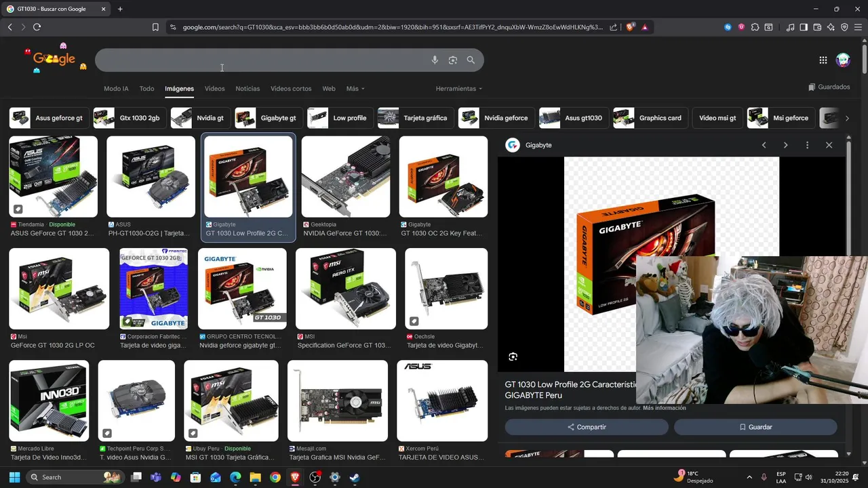Bookmark this page icon in address bar
Image resolution: width=868 pixels, height=488 pixels.
(155, 27)
